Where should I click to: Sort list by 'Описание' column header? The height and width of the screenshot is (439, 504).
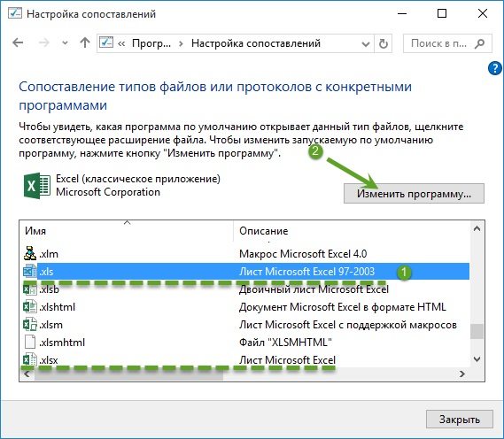[352, 231]
